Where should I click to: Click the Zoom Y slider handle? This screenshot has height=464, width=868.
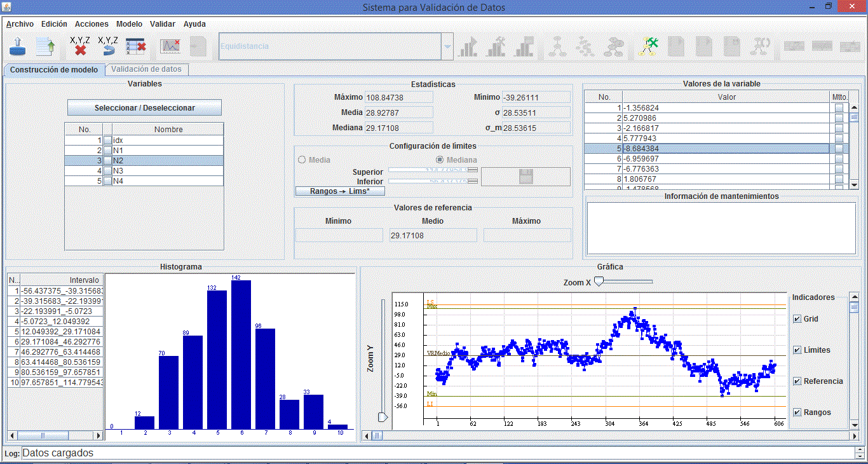383,417
